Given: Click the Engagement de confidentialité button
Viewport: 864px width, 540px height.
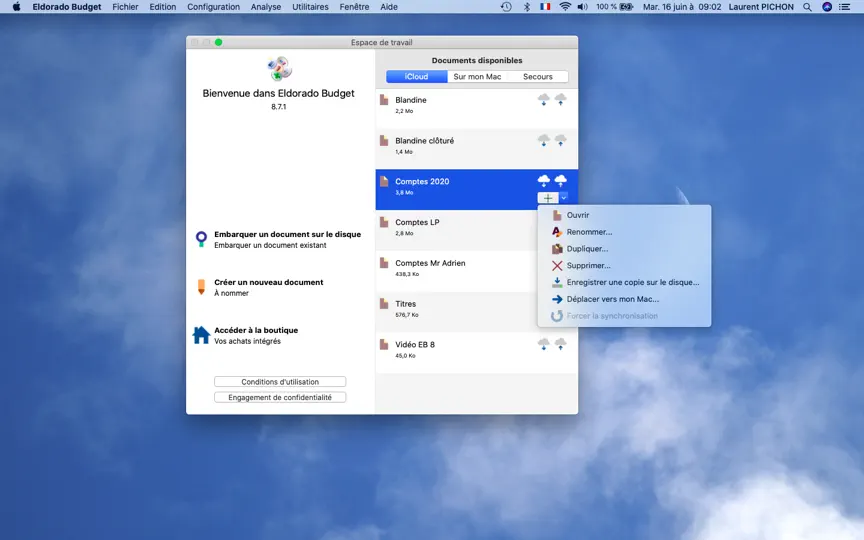Looking at the screenshot, I should (280, 397).
